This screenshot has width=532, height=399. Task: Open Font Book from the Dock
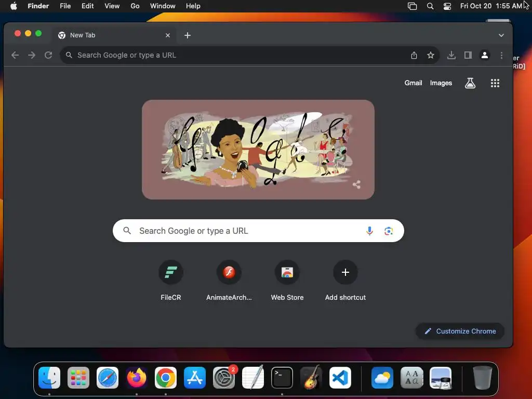411,378
